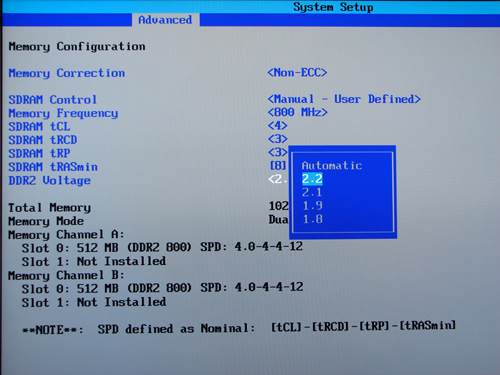This screenshot has height=375, width=500.
Task: Select the SDRAM tRP setting label
Action: pos(39,153)
